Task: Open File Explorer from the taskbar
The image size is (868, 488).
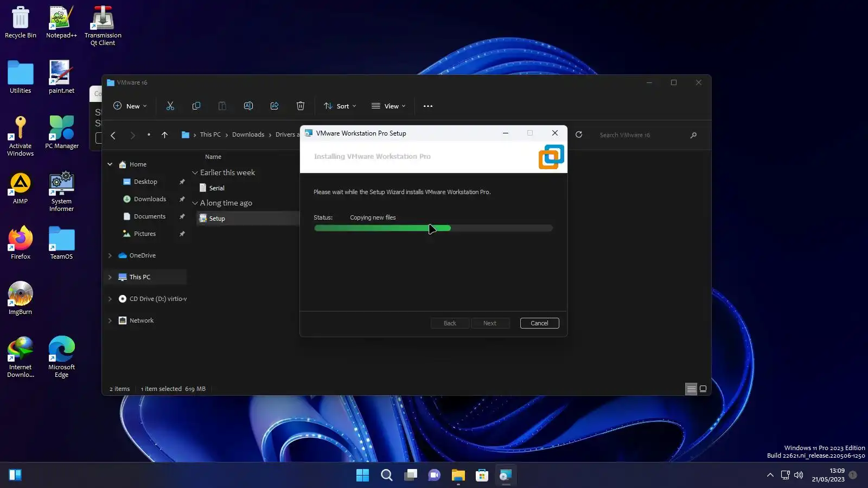Action: click(458, 476)
